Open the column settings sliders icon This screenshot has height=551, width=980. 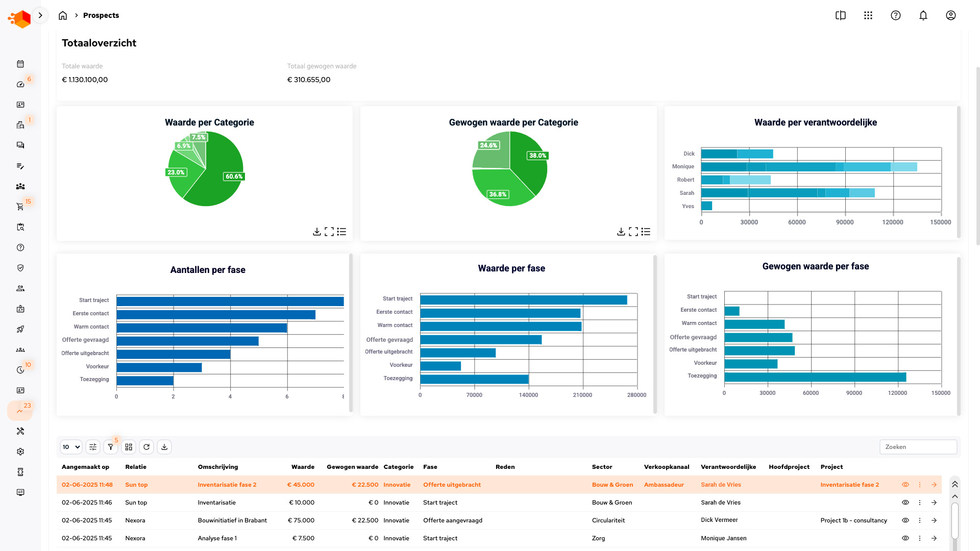[x=93, y=447]
